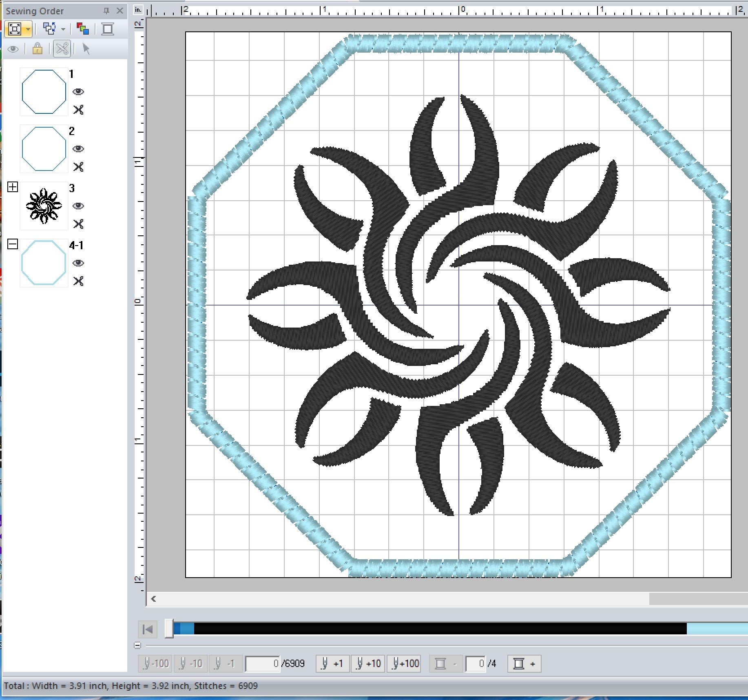Viewport: 748px width, 700px height.
Task: Select the black swirl design thumbnail
Action: 44,206
